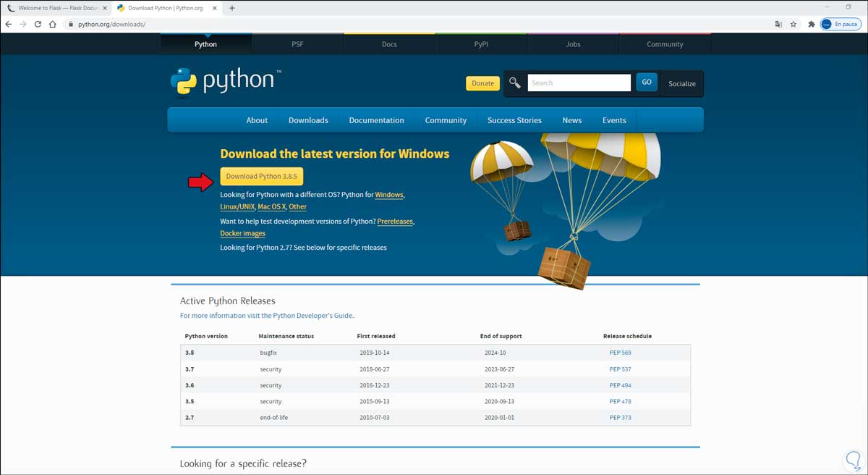Reload the page with refresh icon
868x475 pixels.
pyautogui.click(x=38, y=24)
